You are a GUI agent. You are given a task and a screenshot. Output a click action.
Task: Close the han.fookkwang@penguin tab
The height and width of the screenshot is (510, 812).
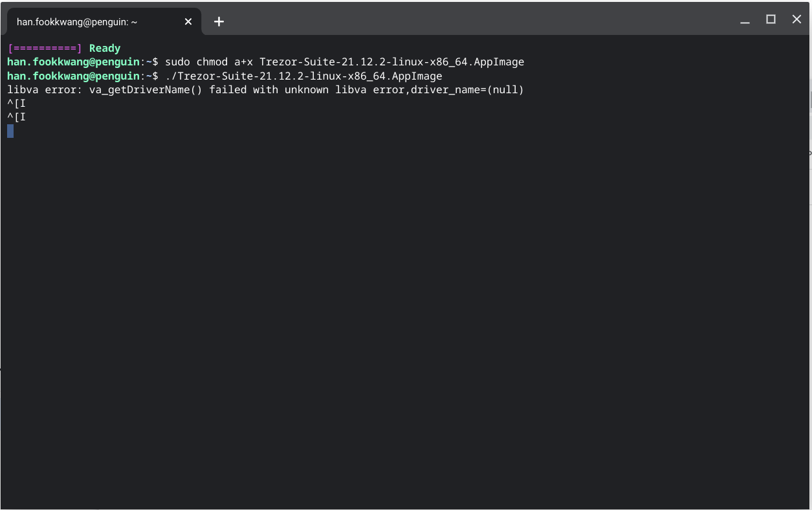click(x=188, y=22)
